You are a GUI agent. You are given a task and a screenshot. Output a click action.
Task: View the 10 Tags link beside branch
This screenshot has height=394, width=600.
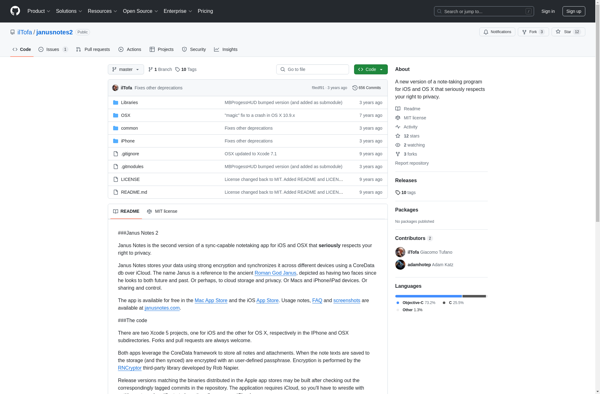[186, 69]
